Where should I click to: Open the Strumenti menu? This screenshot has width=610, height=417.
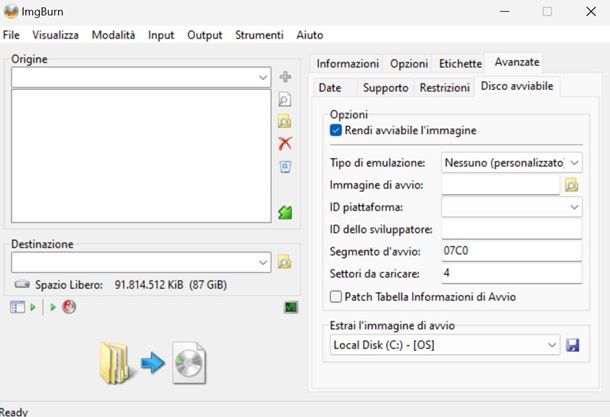(259, 35)
